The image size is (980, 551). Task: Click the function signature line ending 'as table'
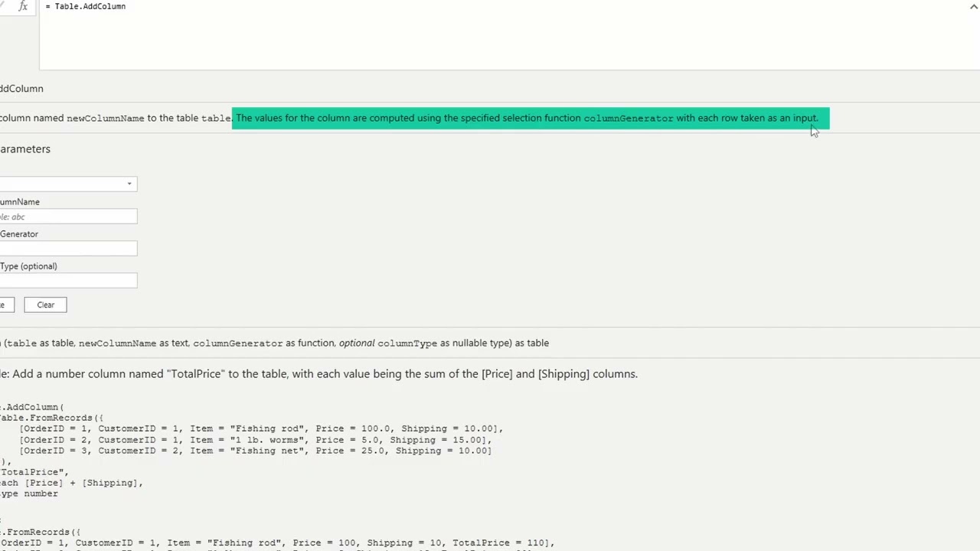point(274,343)
